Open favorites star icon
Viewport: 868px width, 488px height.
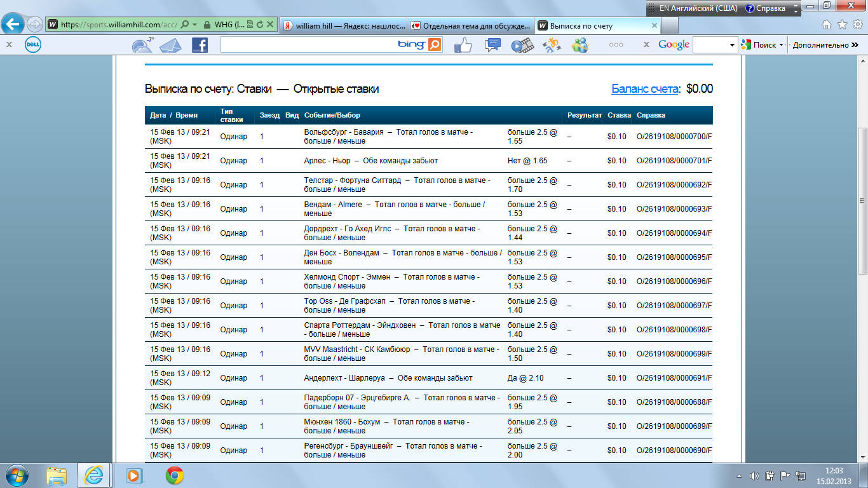[x=842, y=25]
